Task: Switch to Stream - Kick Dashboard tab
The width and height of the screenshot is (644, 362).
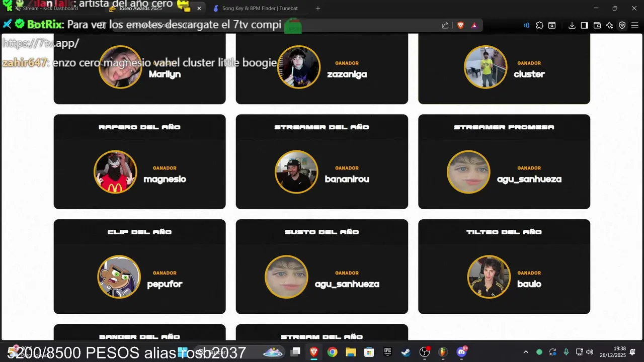Action: pyautogui.click(x=50, y=9)
